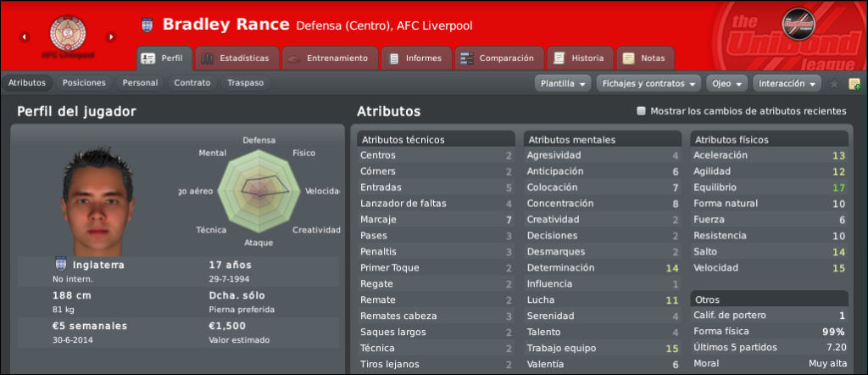
Task: Expand the Fichajes y contratos menu
Action: [648, 84]
